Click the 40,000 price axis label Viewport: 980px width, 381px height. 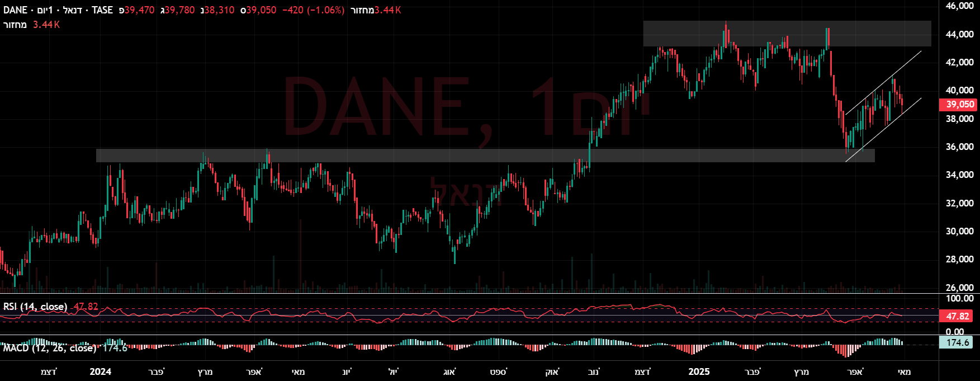[959, 90]
